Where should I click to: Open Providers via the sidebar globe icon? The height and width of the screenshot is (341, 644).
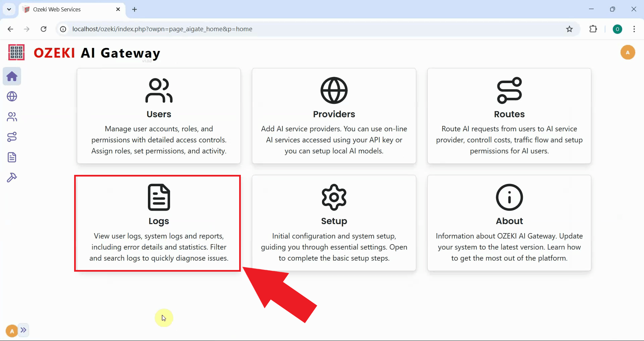[x=12, y=96]
